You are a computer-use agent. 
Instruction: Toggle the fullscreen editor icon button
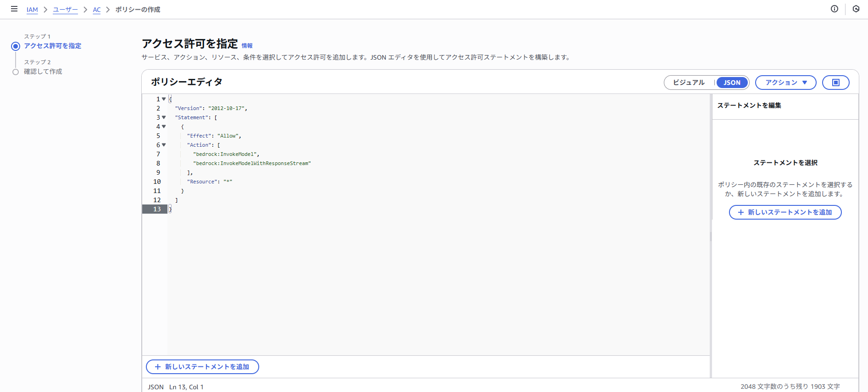[836, 83]
